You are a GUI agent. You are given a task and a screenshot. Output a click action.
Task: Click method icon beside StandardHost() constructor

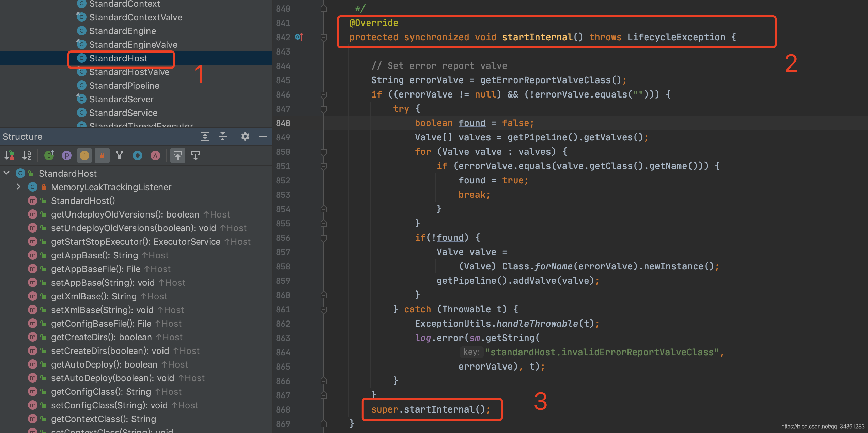32,200
